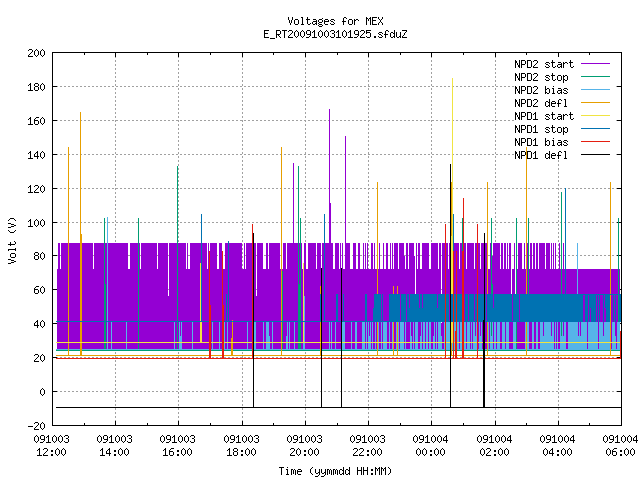Click the x-axis tick '091004 00:00'
Screen dimensions: 640x480
pyautogui.click(x=431, y=446)
